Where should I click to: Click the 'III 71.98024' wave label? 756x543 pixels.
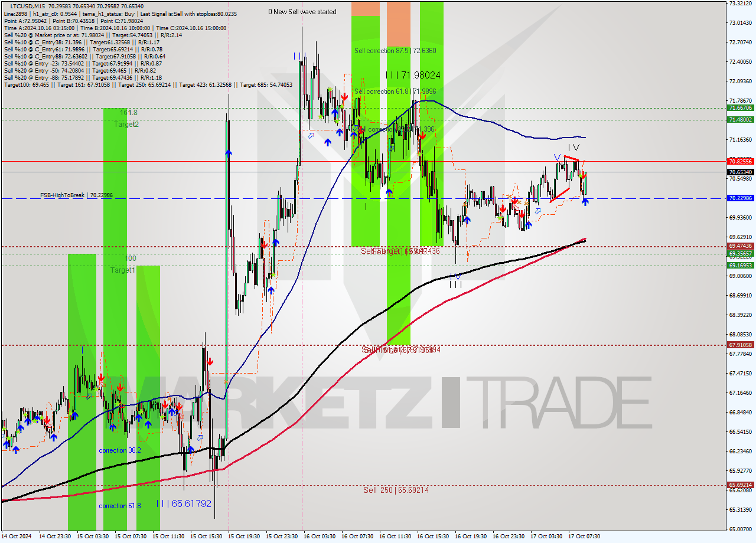coord(413,75)
